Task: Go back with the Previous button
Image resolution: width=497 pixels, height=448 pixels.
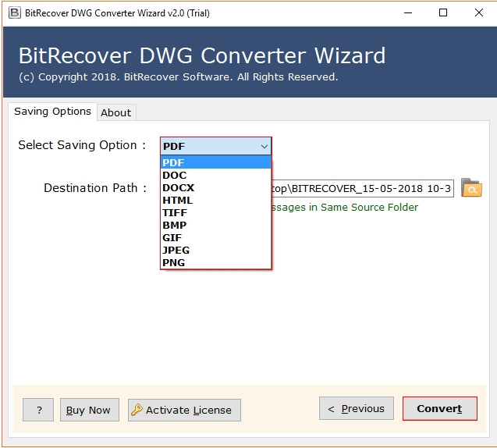Action: (x=357, y=408)
